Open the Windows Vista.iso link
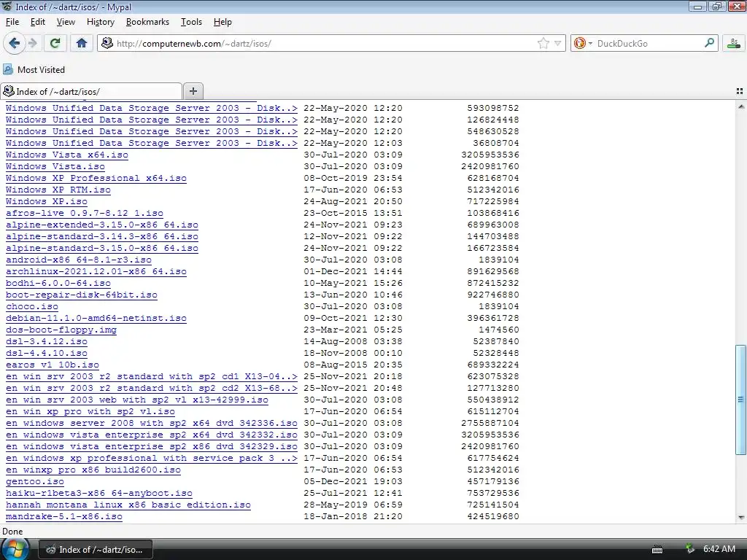Image resolution: width=747 pixels, height=560 pixels. (55, 167)
